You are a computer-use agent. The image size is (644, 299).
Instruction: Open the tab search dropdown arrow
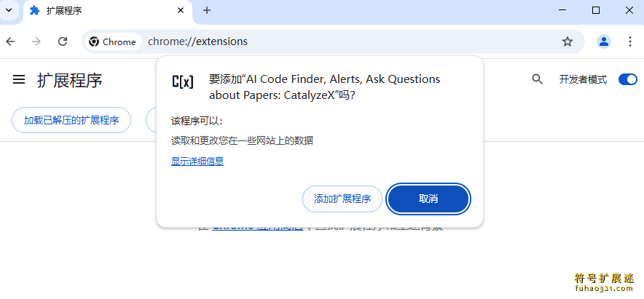pos(9,10)
